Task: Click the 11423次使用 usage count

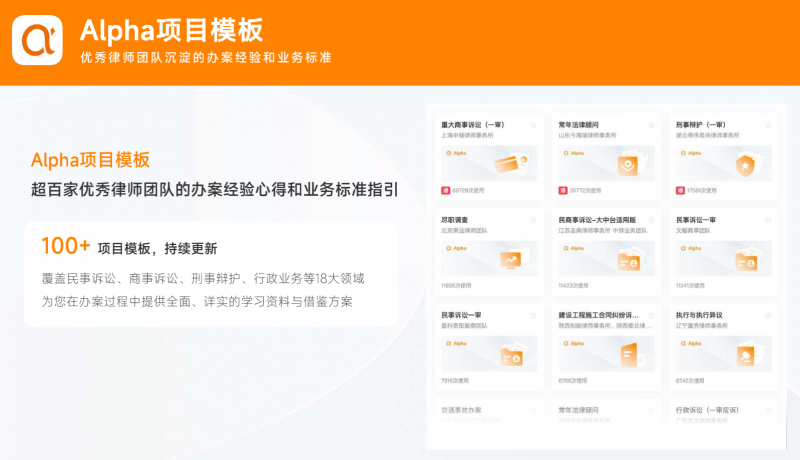Action: [573, 286]
